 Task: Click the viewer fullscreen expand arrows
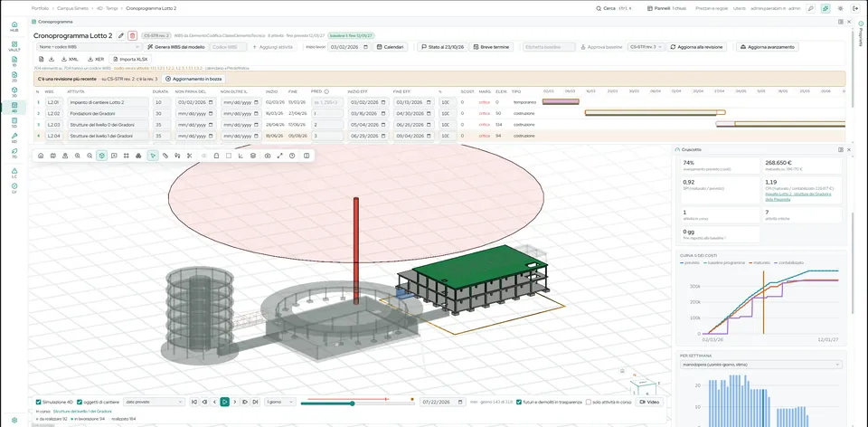(279, 156)
